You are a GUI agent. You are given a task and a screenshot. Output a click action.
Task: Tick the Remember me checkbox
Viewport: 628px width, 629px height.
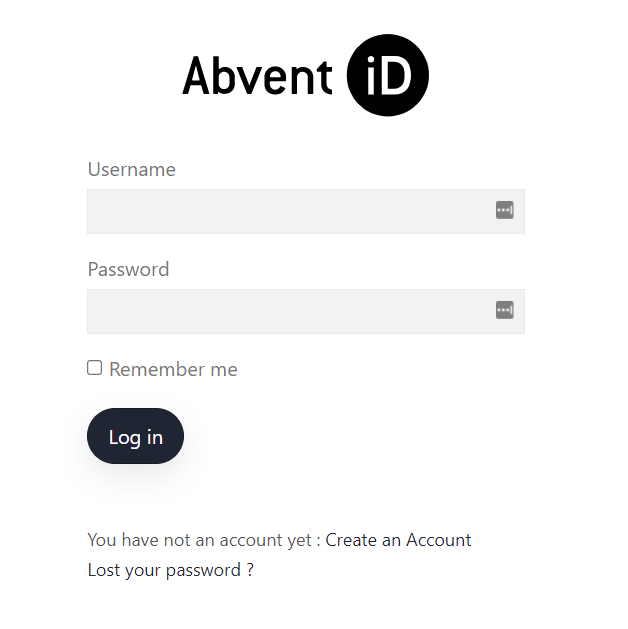point(95,367)
